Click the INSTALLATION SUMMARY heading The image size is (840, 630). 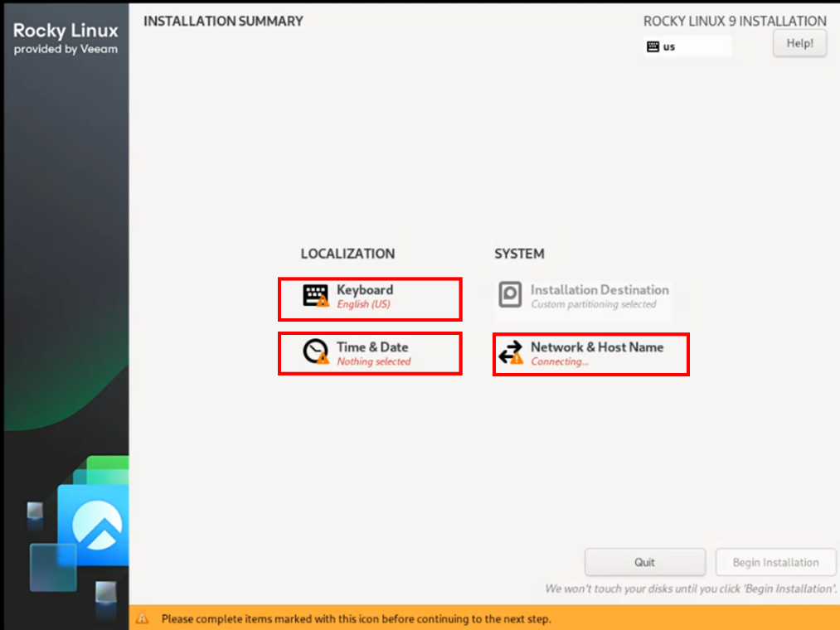tap(223, 21)
